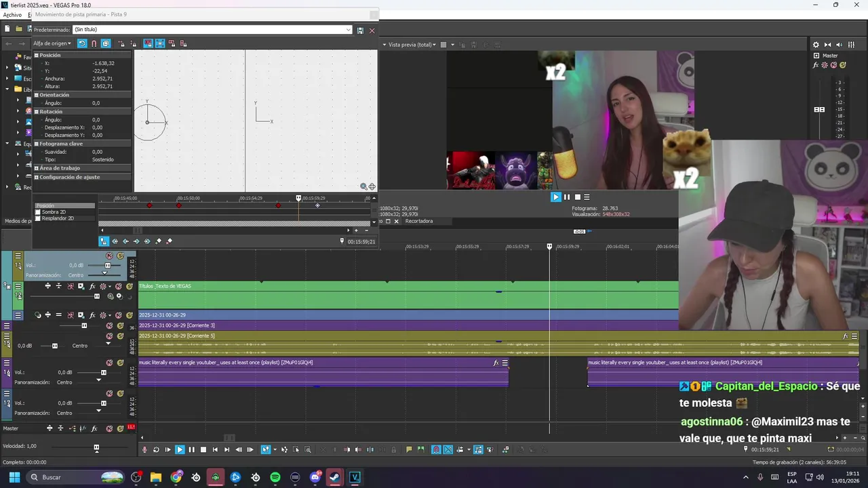Open Windows Start menu
The height and width of the screenshot is (488, 868).
click(x=14, y=477)
